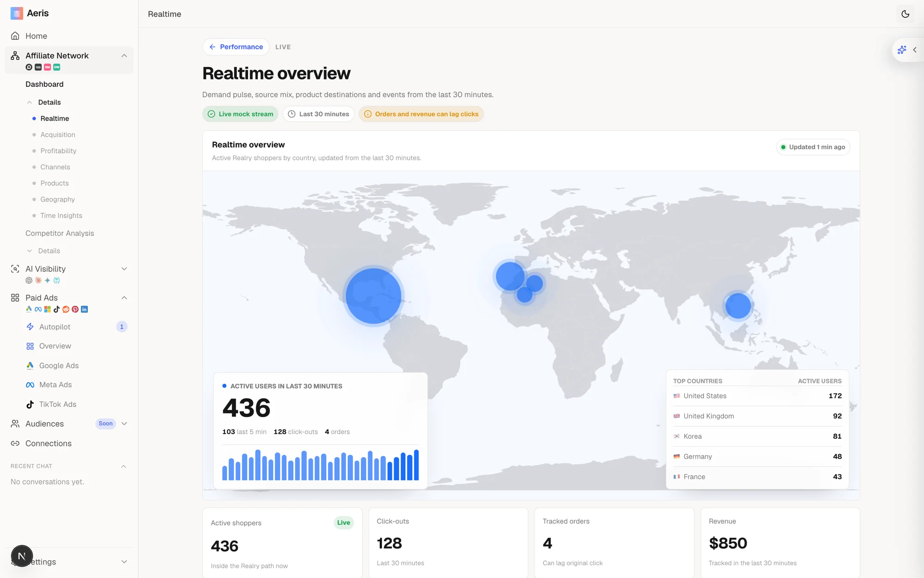Click the Autopilot badge showing 1
Image resolution: width=924 pixels, height=578 pixels.
122,327
